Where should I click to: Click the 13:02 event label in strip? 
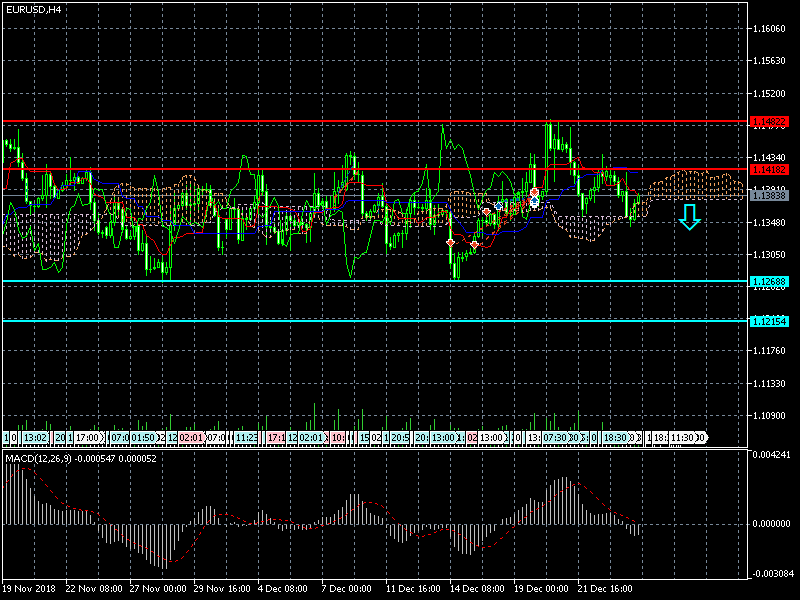[36, 438]
